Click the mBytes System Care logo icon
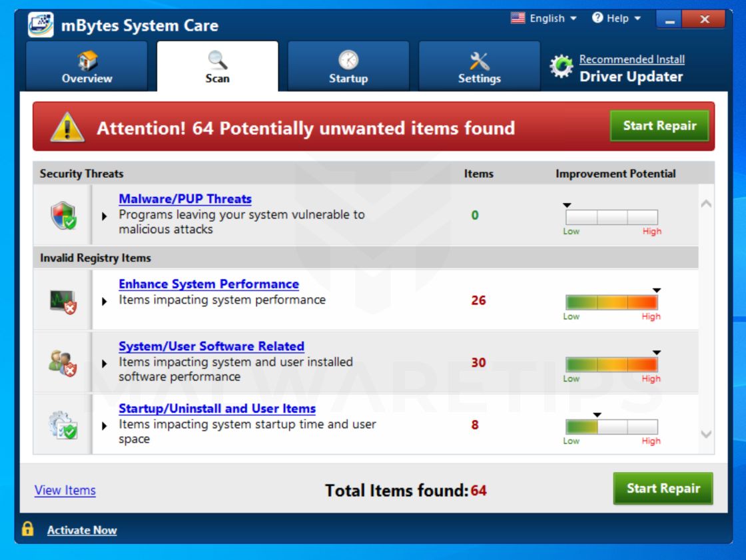746x560 pixels. 41,24
